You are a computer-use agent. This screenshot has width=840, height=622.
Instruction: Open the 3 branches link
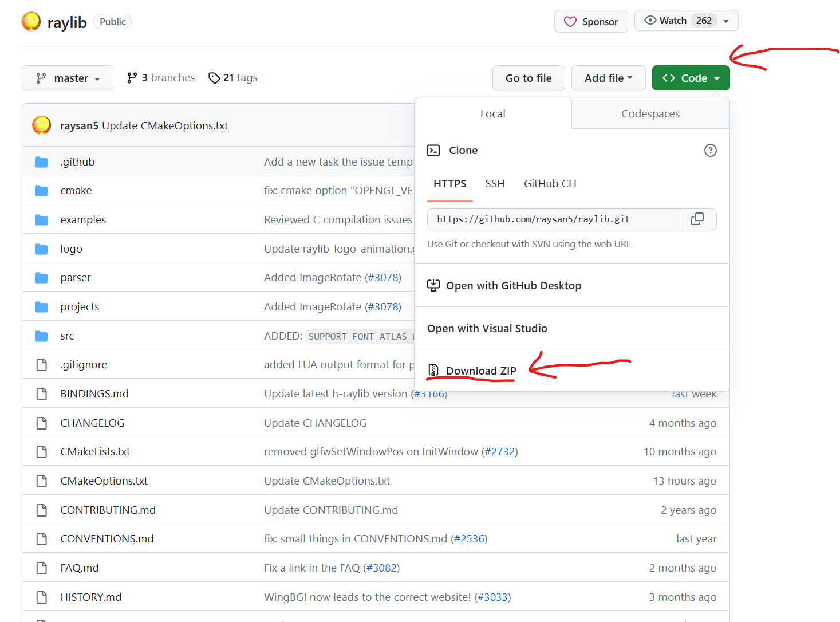pos(161,78)
